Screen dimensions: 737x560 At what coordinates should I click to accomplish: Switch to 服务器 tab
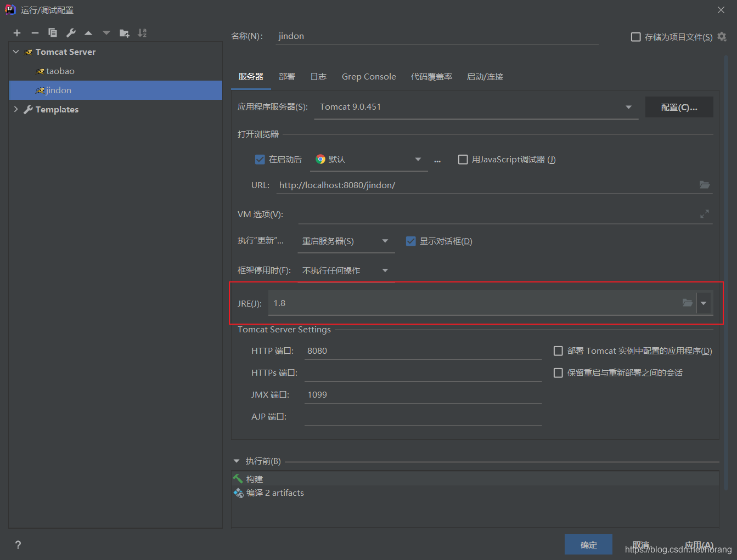251,77
